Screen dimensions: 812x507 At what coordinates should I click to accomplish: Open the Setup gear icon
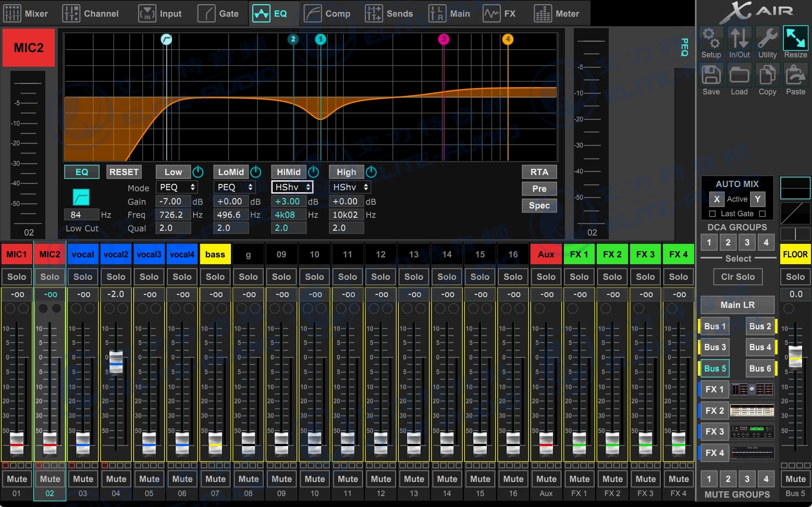711,39
